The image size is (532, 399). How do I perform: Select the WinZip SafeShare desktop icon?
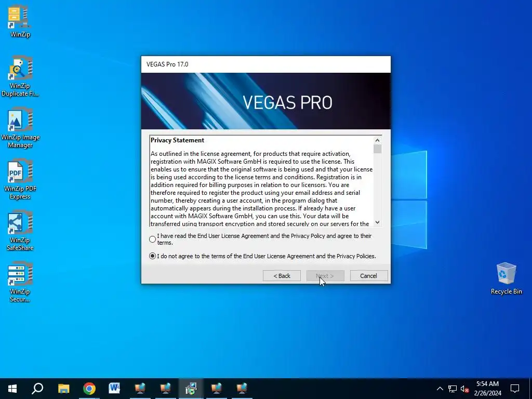point(20,231)
